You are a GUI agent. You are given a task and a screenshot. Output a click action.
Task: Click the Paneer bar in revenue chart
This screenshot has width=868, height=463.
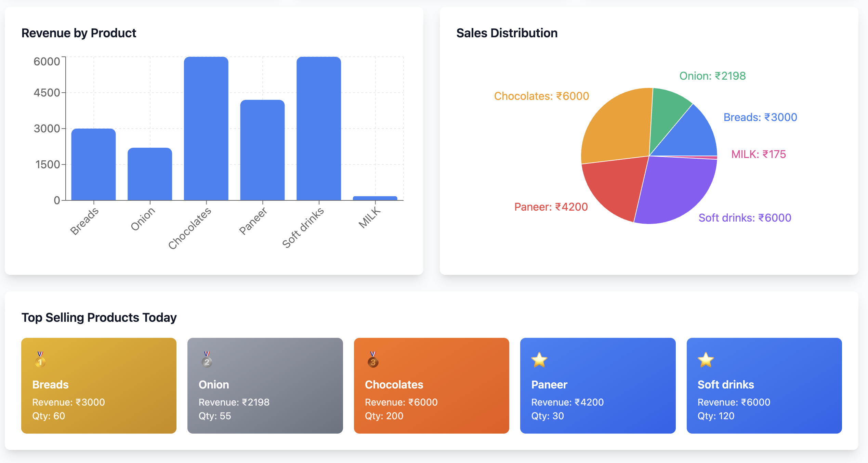(262, 150)
